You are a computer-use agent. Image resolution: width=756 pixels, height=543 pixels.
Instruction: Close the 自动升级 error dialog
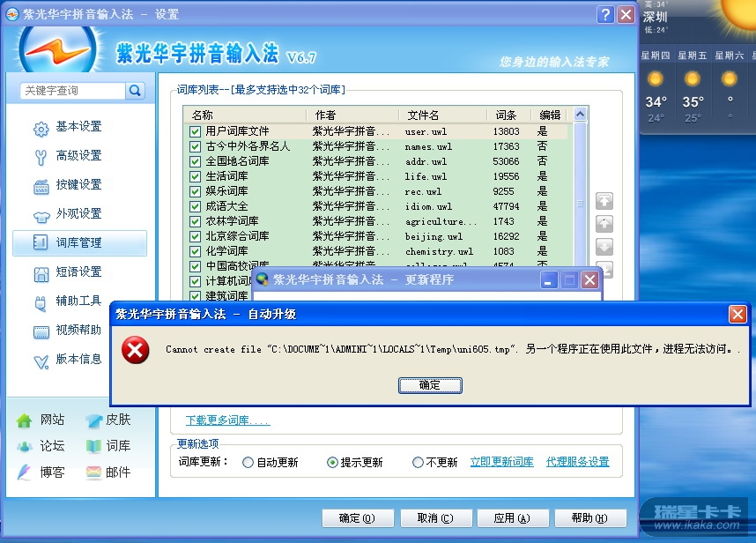click(737, 315)
